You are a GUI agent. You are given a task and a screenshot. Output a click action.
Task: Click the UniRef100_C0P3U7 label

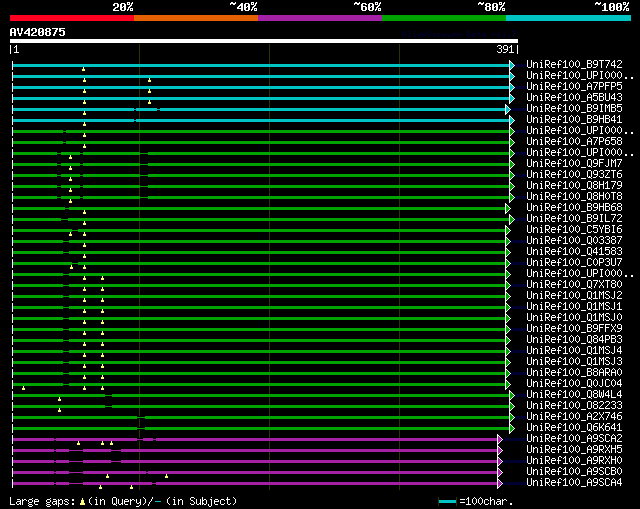pos(574,262)
